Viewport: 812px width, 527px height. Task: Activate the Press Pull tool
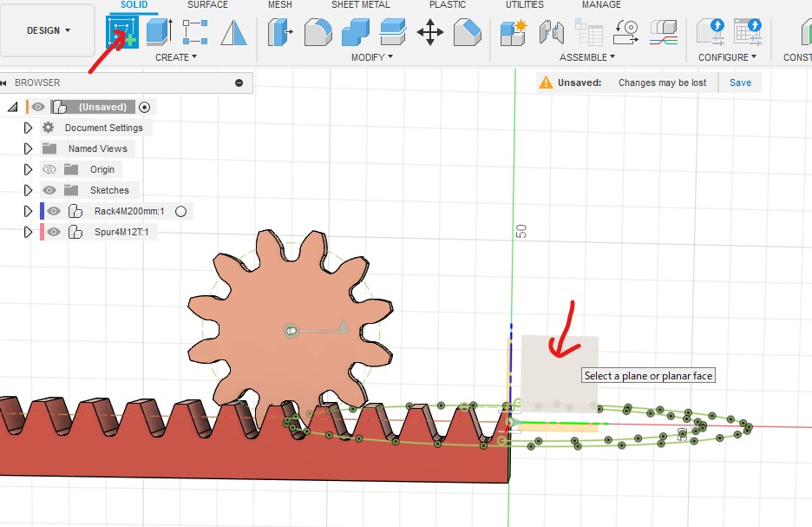(x=279, y=32)
